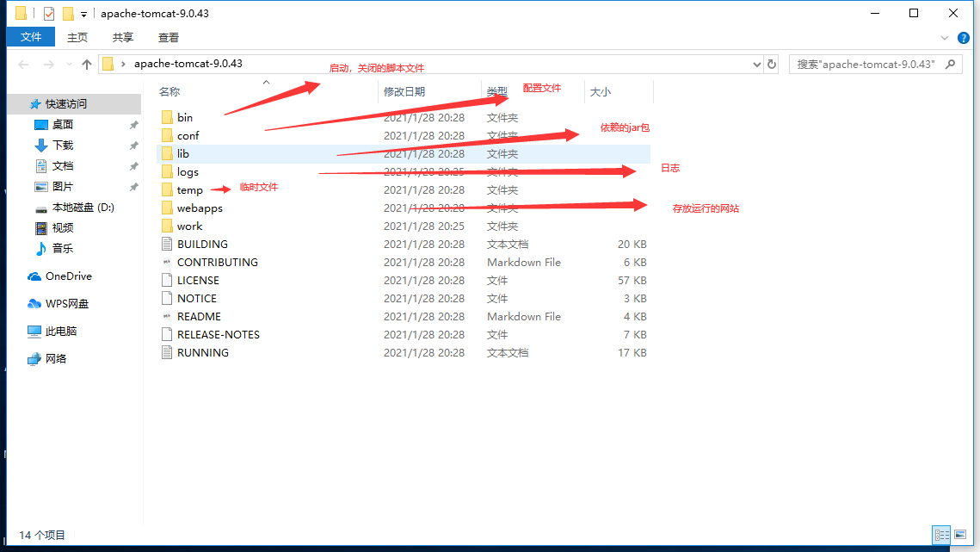The height and width of the screenshot is (552, 980).
Task: Open 文档 in the navigation pane
Action: (63, 166)
